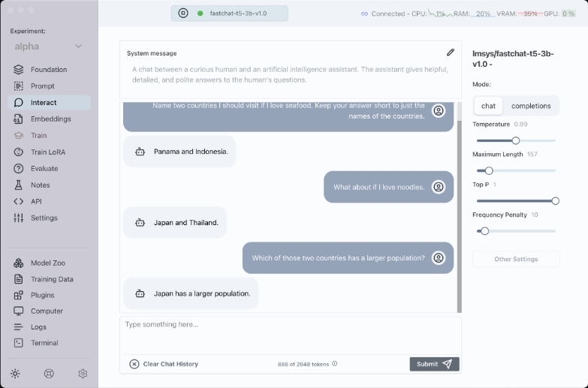The height and width of the screenshot is (388, 588).
Task: Click the pencil edit icon for System message
Action: click(x=451, y=53)
